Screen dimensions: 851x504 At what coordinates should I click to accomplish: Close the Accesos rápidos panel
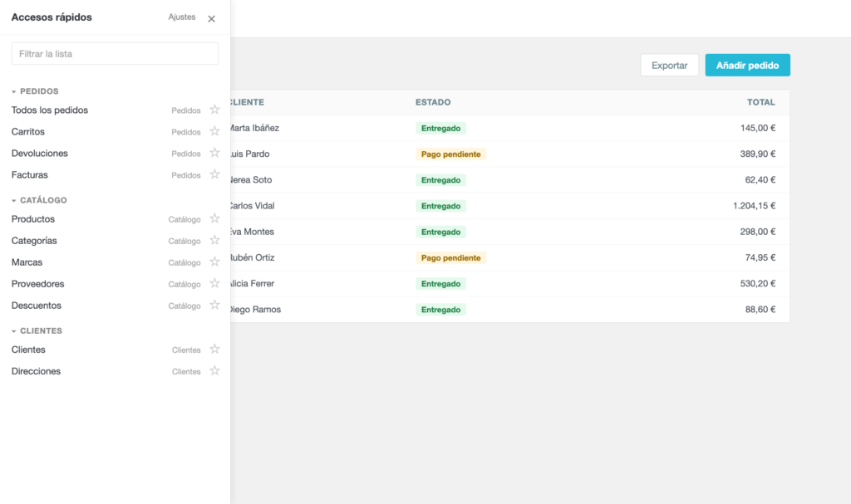(211, 18)
